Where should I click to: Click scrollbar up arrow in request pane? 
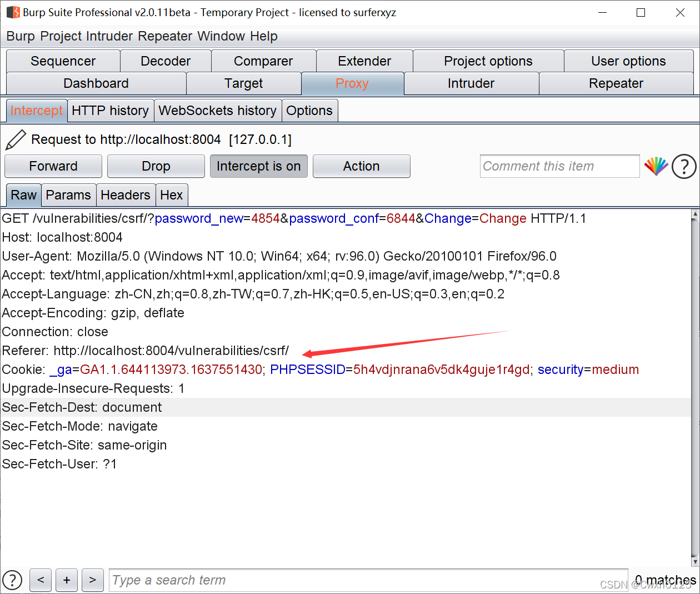point(695,214)
